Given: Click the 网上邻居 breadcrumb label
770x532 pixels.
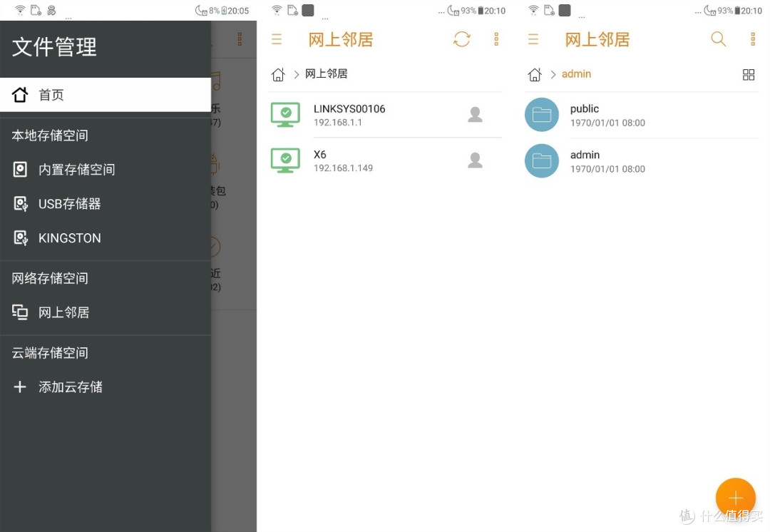Looking at the screenshot, I should pos(326,73).
